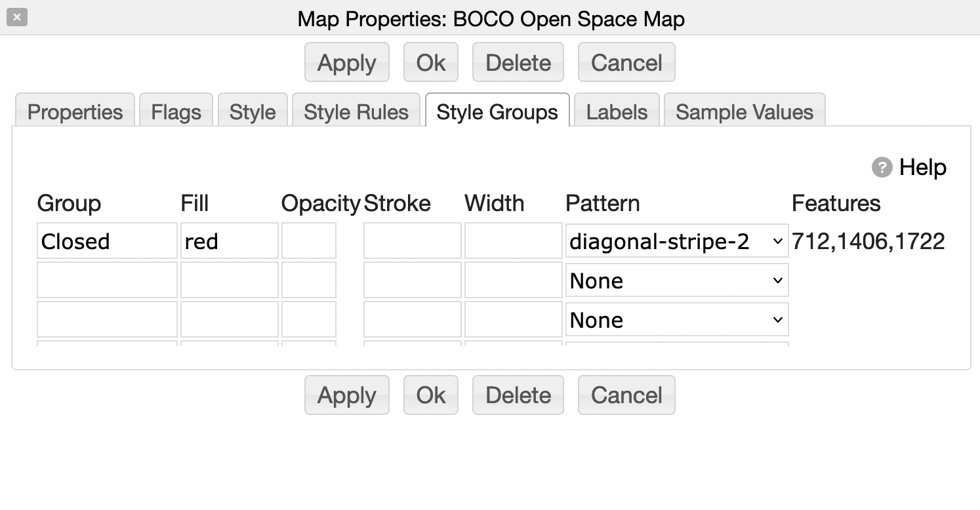The height and width of the screenshot is (510, 980).
Task: Open the Sample Values tab
Action: pyautogui.click(x=745, y=111)
